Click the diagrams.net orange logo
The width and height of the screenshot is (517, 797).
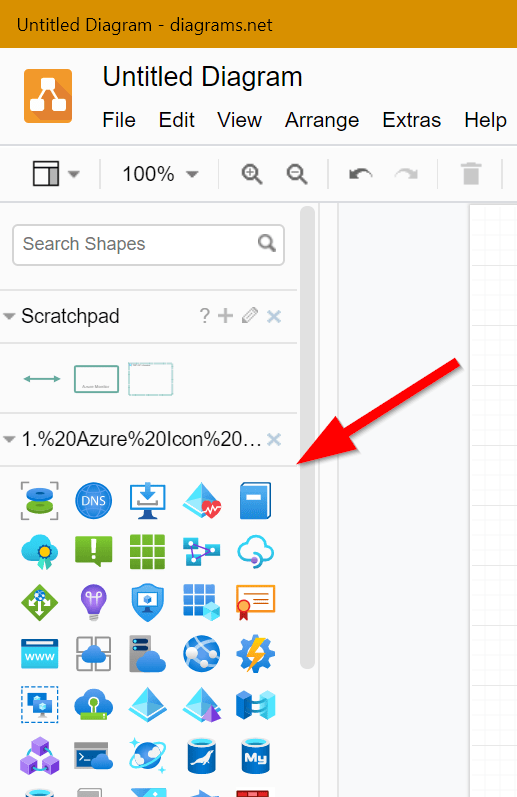[48, 96]
